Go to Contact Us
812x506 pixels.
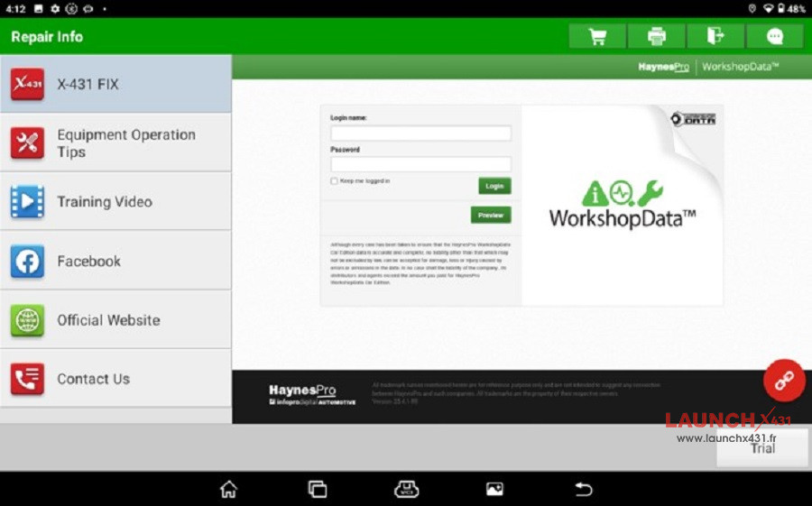(x=115, y=379)
